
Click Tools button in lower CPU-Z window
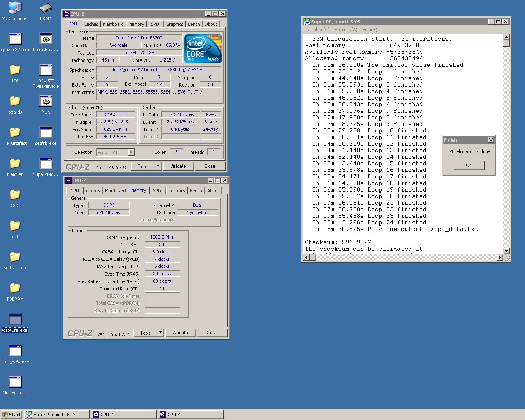[x=145, y=333]
